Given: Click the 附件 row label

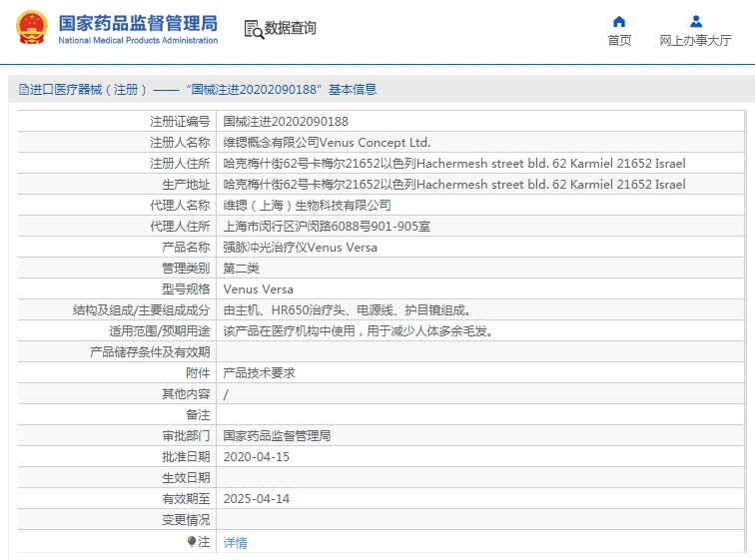Looking at the screenshot, I should coord(198,373).
